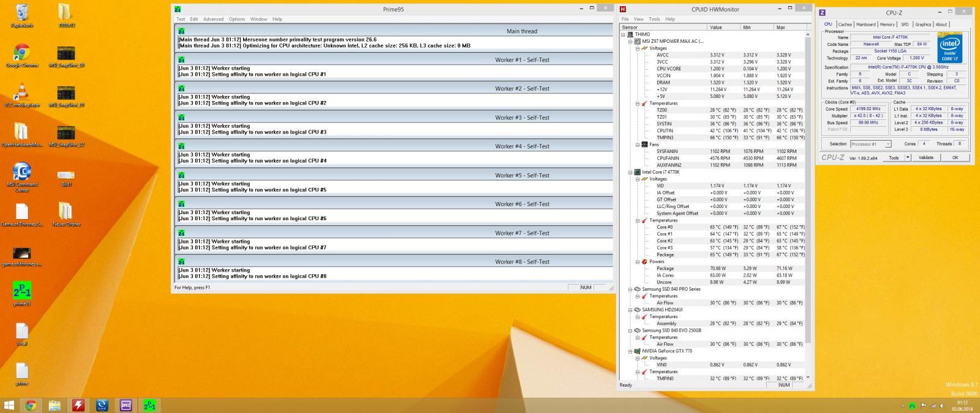Image resolution: width=980 pixels, height=413 pixels.
Task: Open File Explorer from the taskbar
Action: point(55,405)
